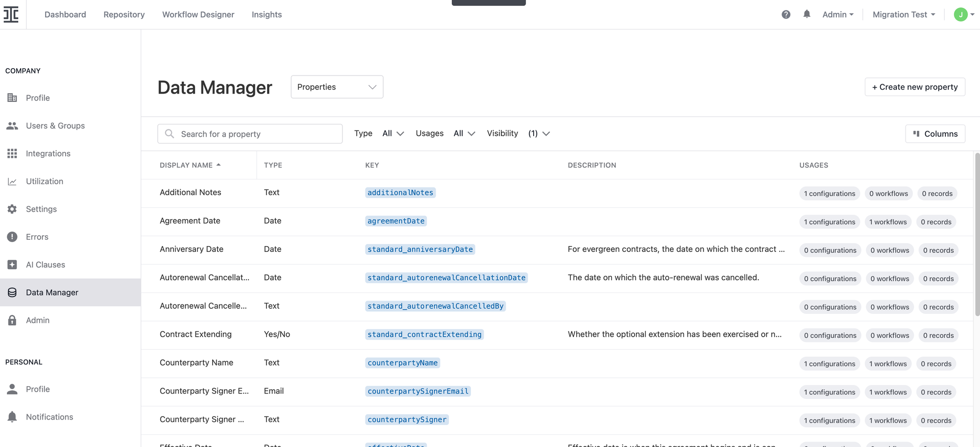The width and height of the screenshot is (980, 447).
Task: Click the Email type cell
Action: (273, 391)
